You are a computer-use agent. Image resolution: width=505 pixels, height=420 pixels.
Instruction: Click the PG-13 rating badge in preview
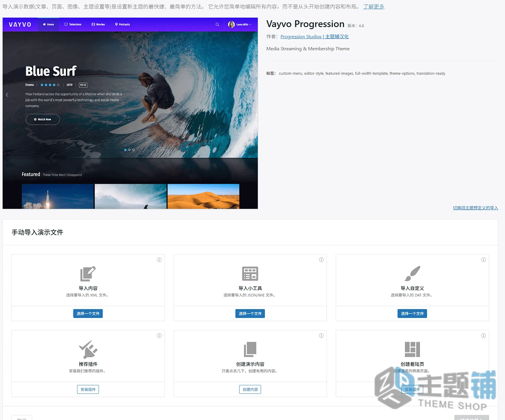(x=83, y=85)
